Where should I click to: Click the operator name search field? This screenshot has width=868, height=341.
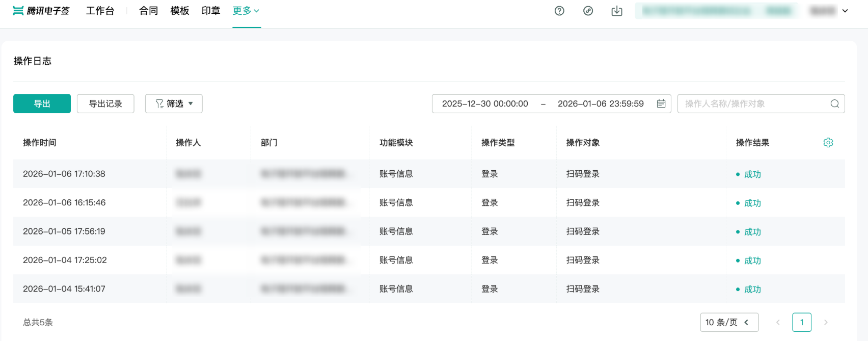coord(754,103)
